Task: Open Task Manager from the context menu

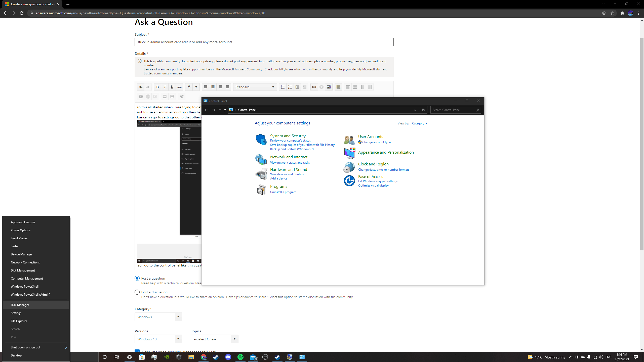Action: tap(36, 305)
